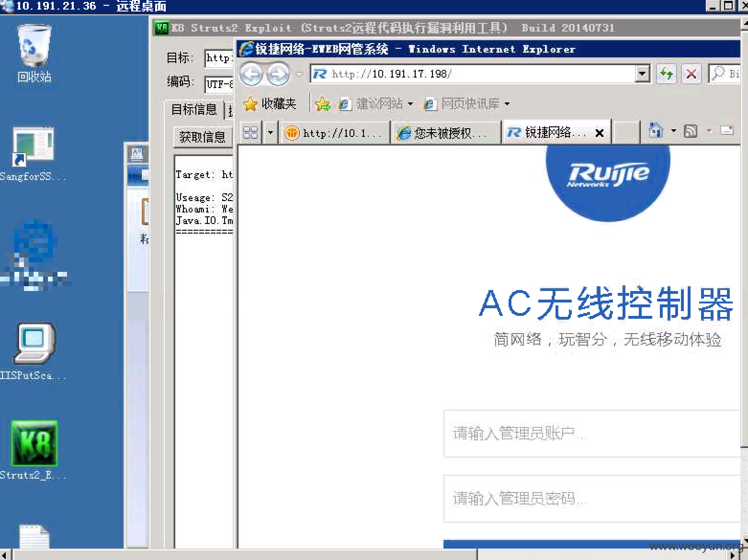748x560 pixels.
Task: Click the icon in the background window behind K8
Action: tap(136, 154)
